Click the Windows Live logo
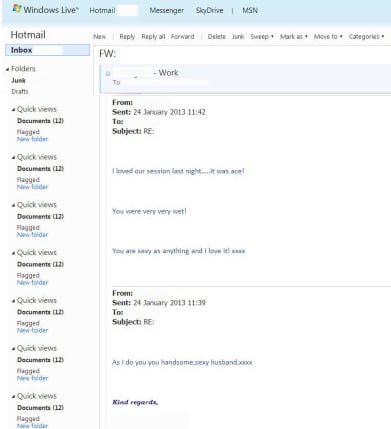The height and width of the screenshot is (429, 391). click(x=45, y=10)
